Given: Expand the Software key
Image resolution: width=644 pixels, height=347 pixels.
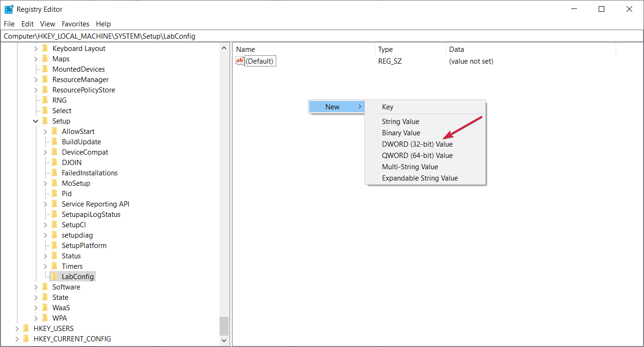Looking at the screenshot, I should pos(36,287).
